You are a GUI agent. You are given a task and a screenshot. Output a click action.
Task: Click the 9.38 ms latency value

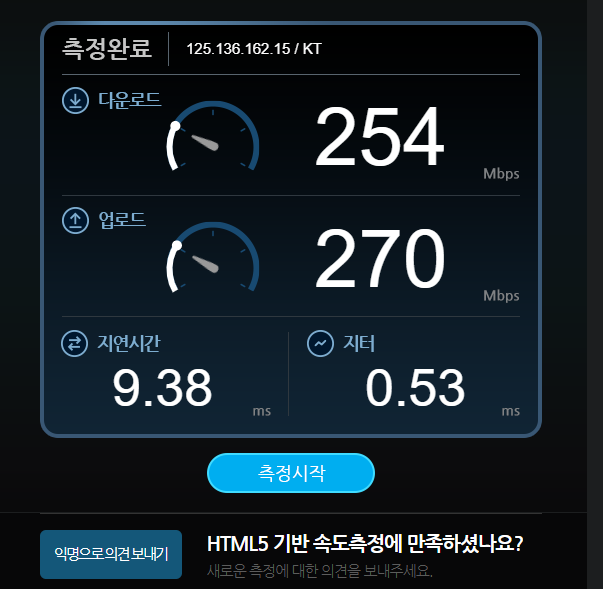click(x=162, y=388)
